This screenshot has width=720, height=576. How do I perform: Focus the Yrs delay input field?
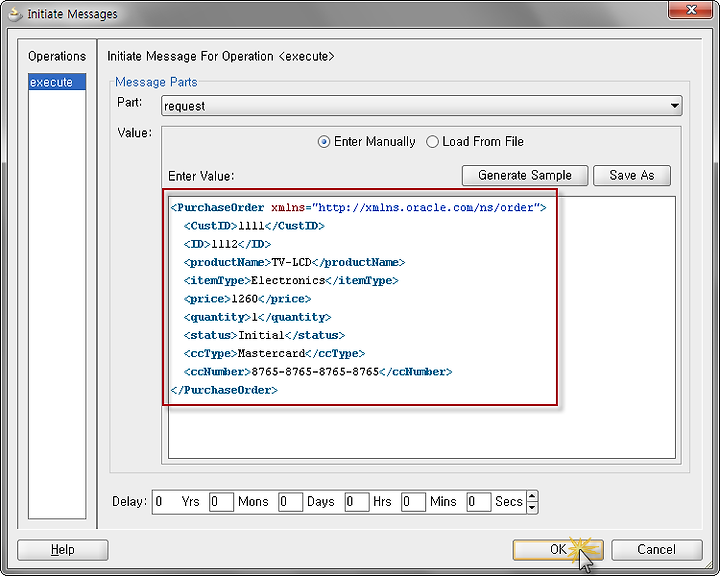pyautogui.click(x=165, y=502)
